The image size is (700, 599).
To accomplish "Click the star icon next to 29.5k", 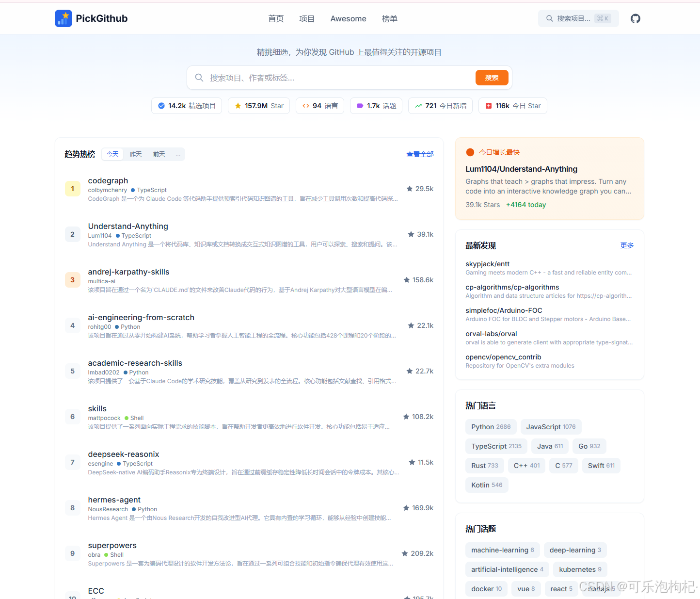I will pos(410,189).
